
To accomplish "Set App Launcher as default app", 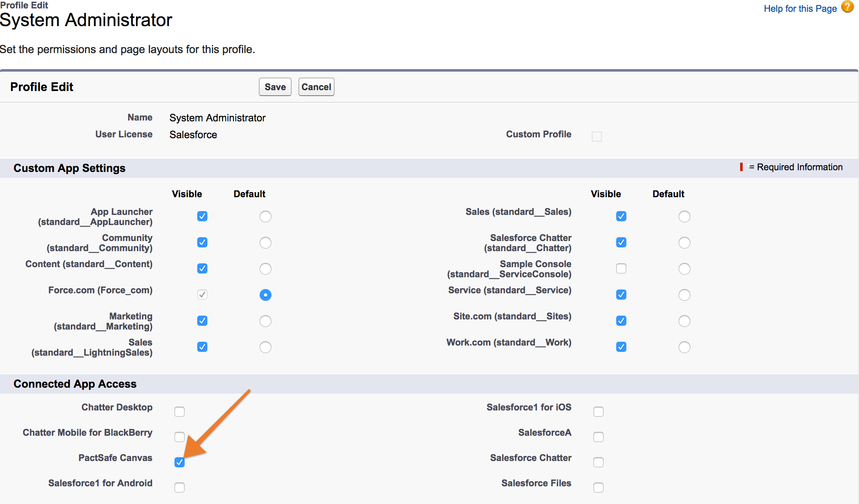I will pyautogui.click(x=266, y=217).
